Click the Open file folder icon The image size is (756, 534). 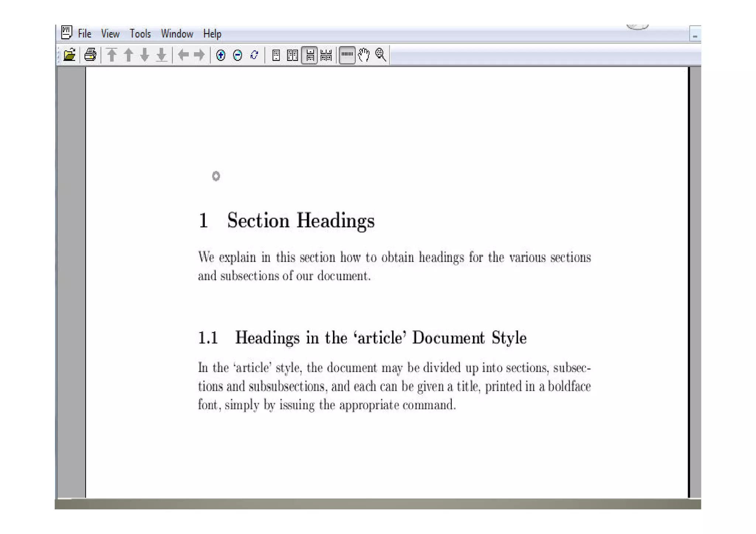[x=69, y=55]
